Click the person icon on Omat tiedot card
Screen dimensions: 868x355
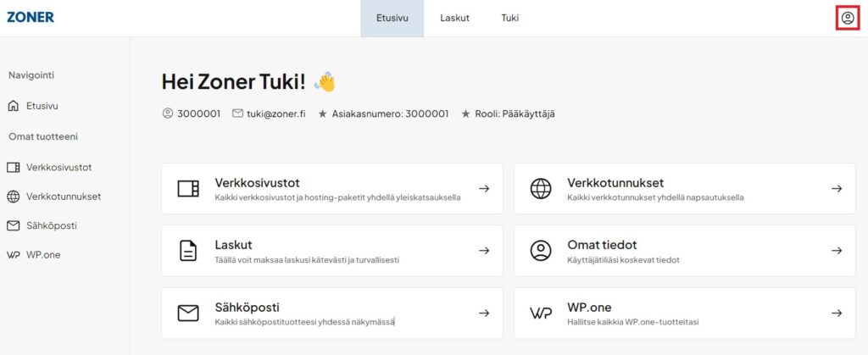[540, 251]
